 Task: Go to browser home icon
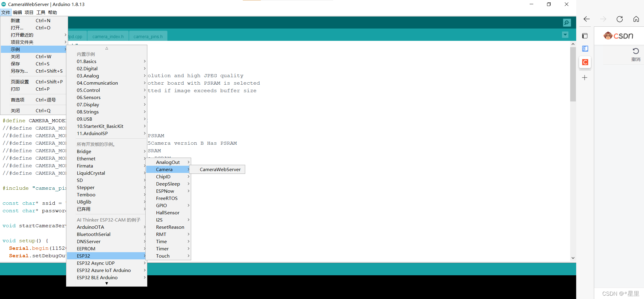tap(636, 19)
